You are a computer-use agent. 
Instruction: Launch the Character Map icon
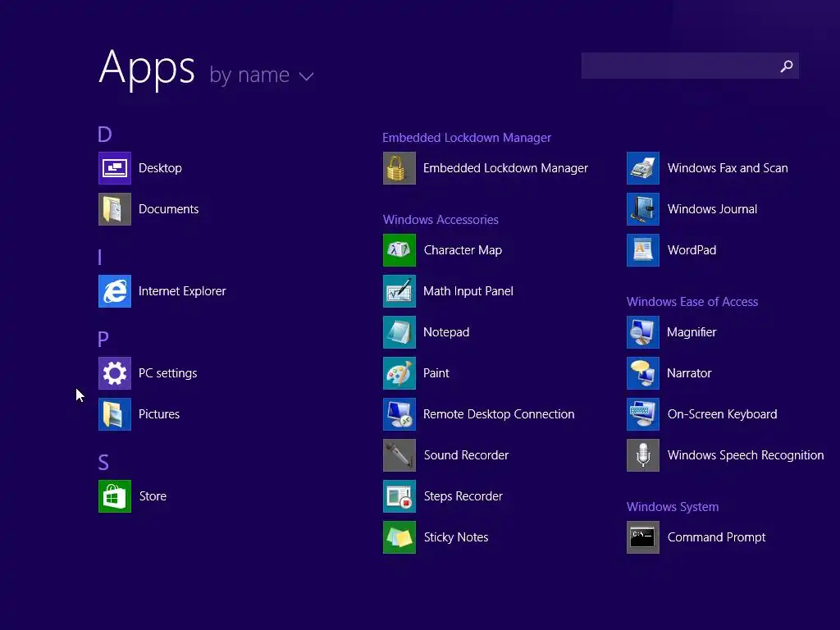(399, 250)
